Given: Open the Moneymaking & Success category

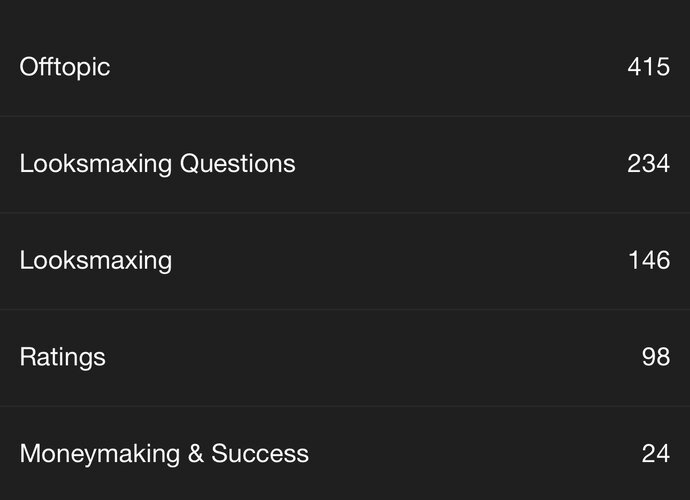Looking at the screenshot, I should click(x=164, y=453).
